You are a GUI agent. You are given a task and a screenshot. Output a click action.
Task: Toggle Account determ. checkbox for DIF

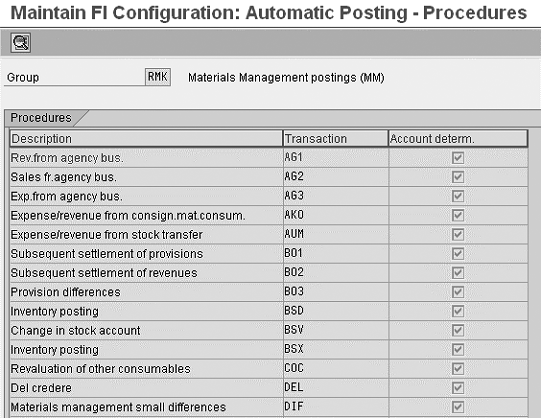pyautogui.click(x=458, y=407)
